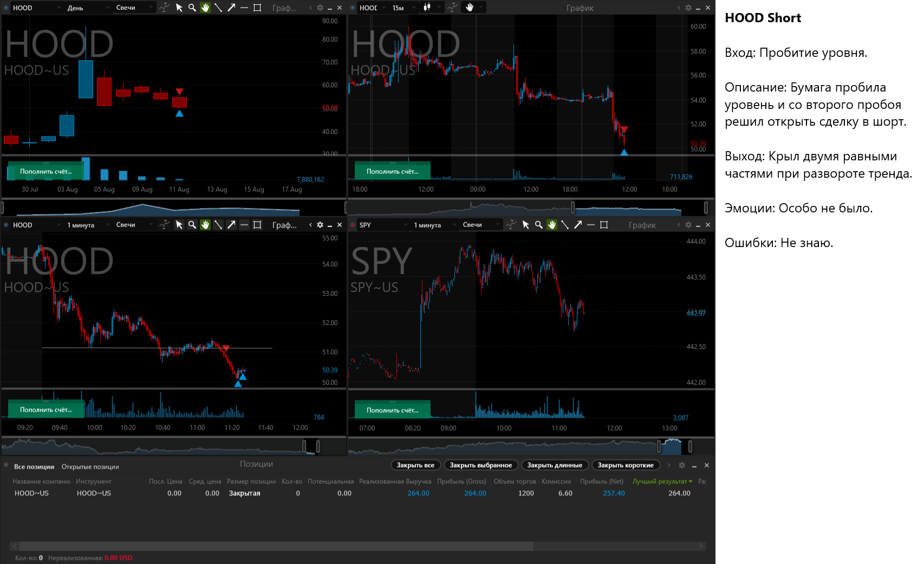Select the hand pan tool in the HOOD daily chart

tap(205, 8)
